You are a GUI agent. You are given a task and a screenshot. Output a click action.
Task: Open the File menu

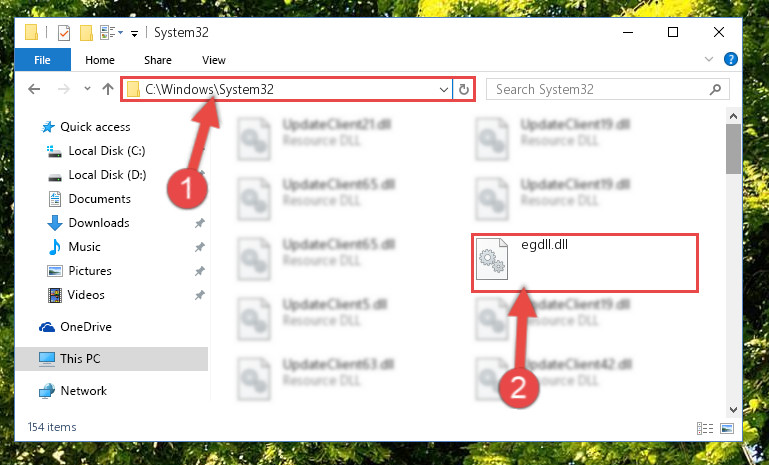[x=43, y=60]
